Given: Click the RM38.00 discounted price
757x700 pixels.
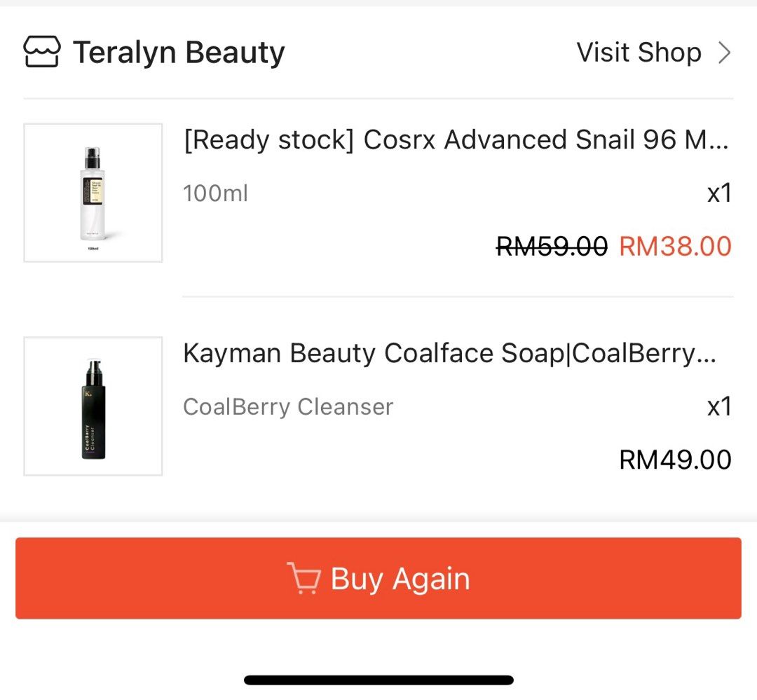Looking at the screenshot, I should coord(676,246).
